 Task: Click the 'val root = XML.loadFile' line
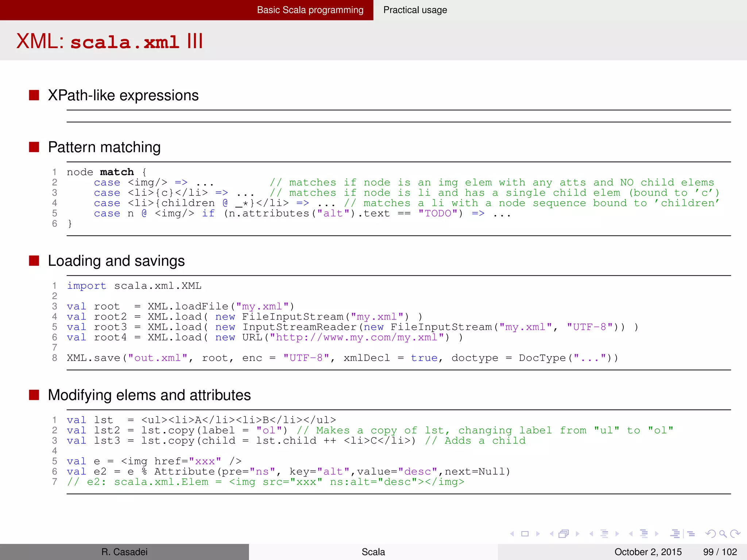(181, 306)
